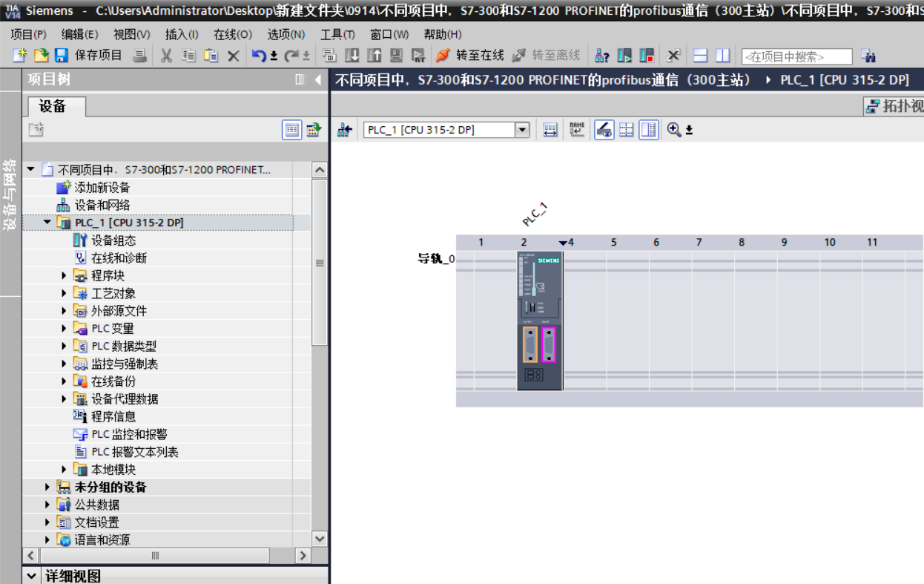The height and width of the screenshot is (584, 924).
Task: Expand the 工艺对象 folder
Action: (x=65, y=293)
